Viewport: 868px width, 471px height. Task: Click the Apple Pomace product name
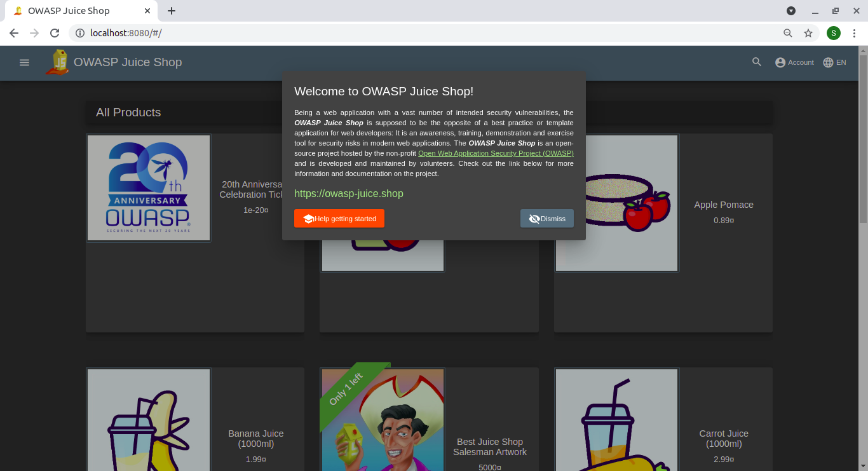724,205
